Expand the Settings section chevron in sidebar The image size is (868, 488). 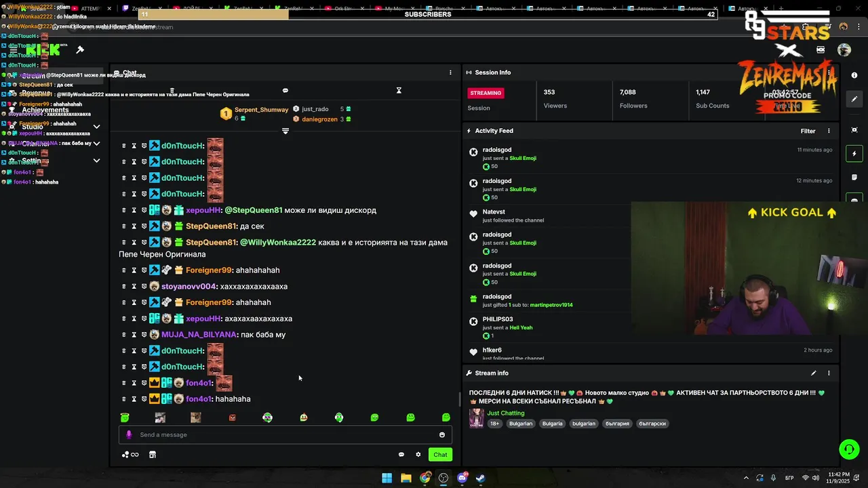click(x=96, y=161)
